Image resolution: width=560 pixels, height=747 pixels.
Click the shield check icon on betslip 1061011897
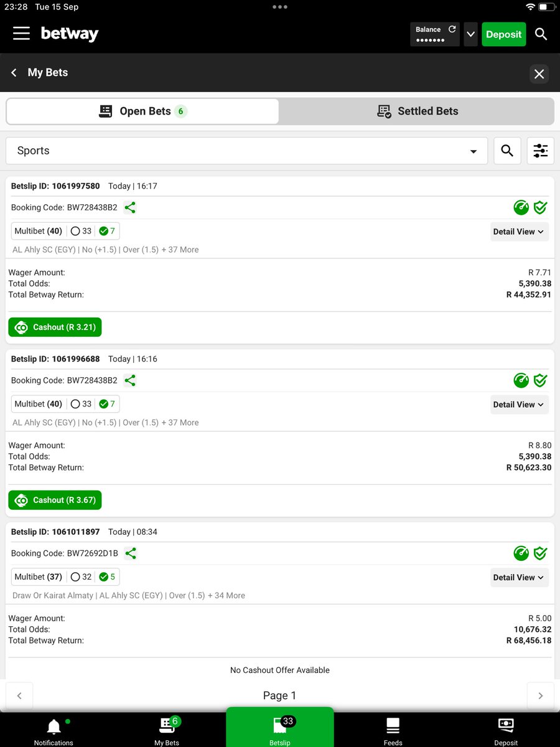pos(540,553)
